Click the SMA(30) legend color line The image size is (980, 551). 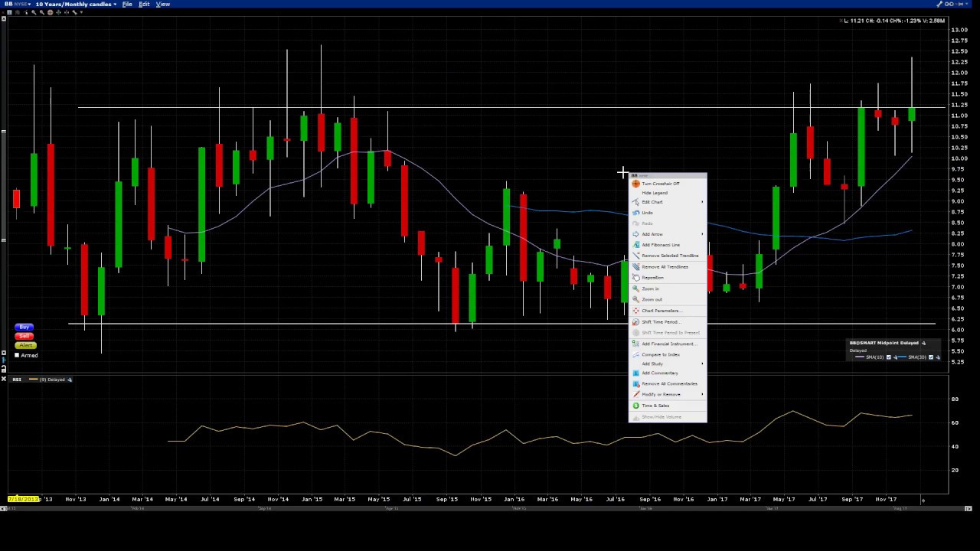[902, 357]
